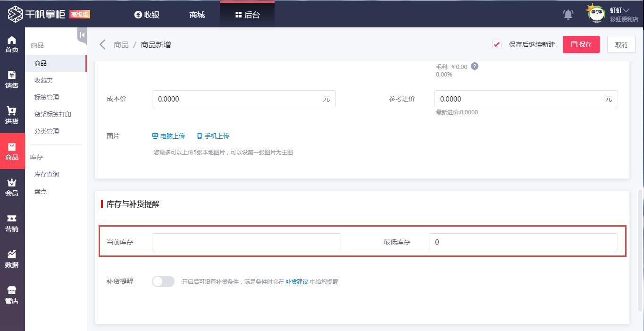
Task: Go back using the breadcrumb arrow
Action: (102, 44)
